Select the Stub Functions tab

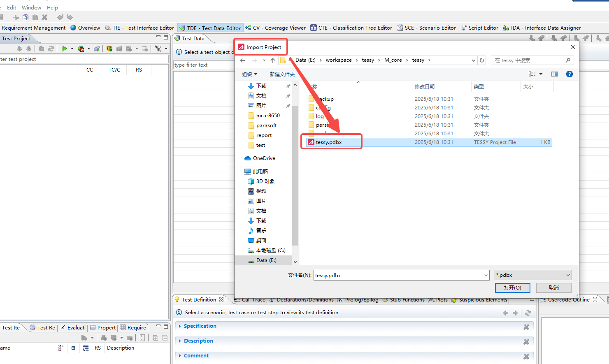pos(403,300)
